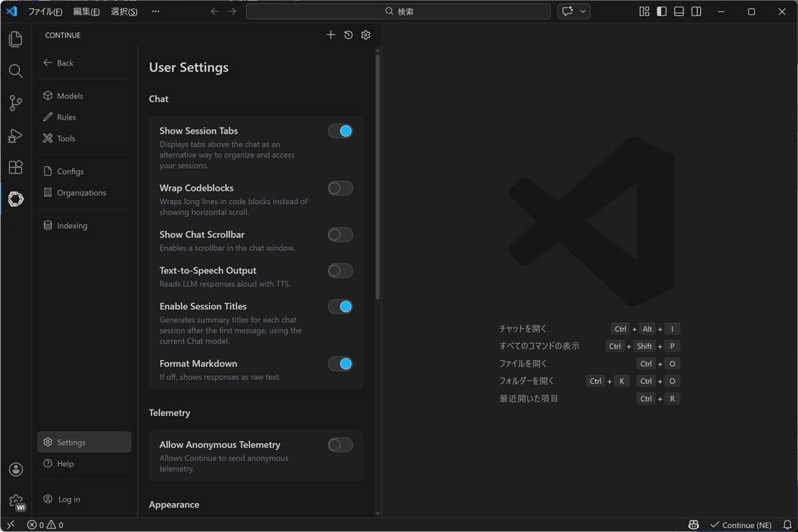Image resolution: width=798 pixels, height=532 pixels.
Task: Click the gear icon in Continue header
Action: [366, 35]
